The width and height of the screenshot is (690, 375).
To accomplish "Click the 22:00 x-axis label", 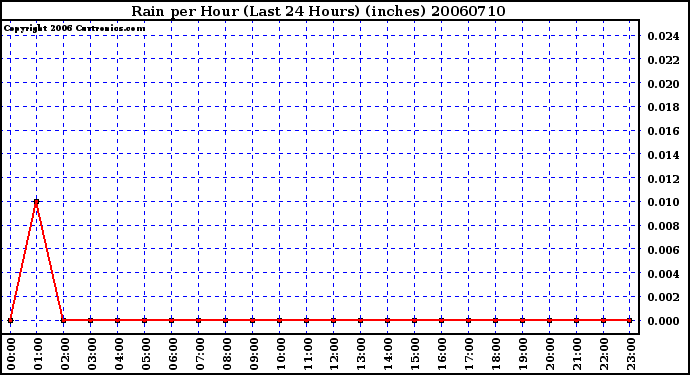I will 604,354.
